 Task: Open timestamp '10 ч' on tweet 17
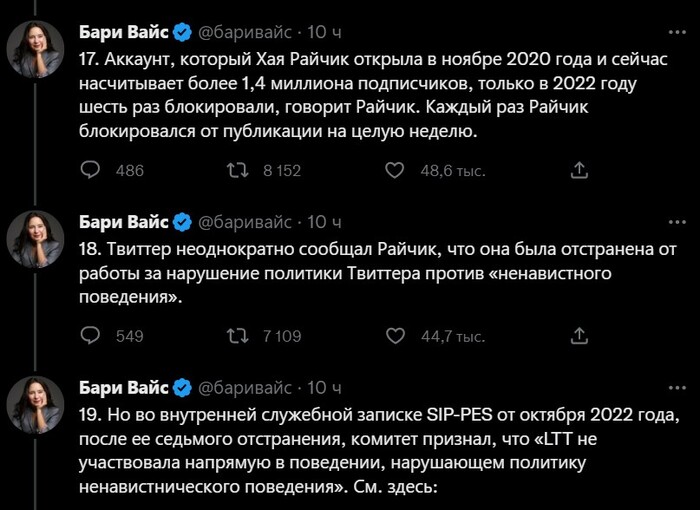[325, 33]
